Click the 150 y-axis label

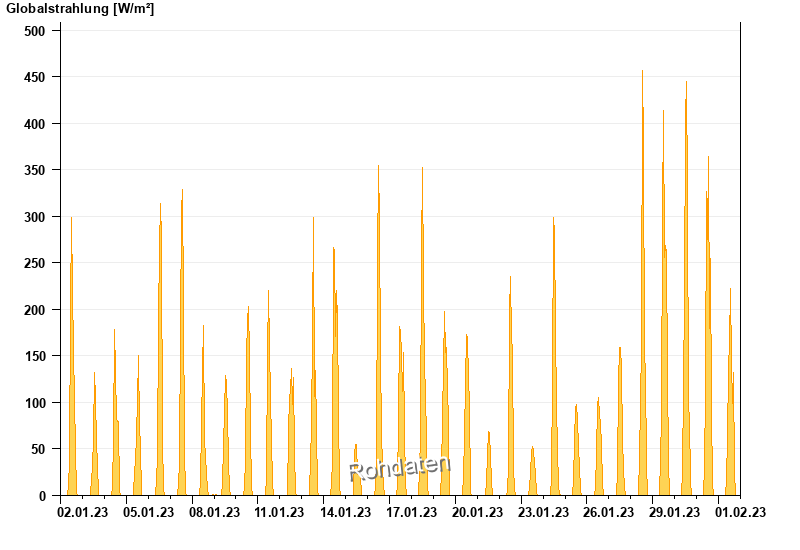point(35,356)
